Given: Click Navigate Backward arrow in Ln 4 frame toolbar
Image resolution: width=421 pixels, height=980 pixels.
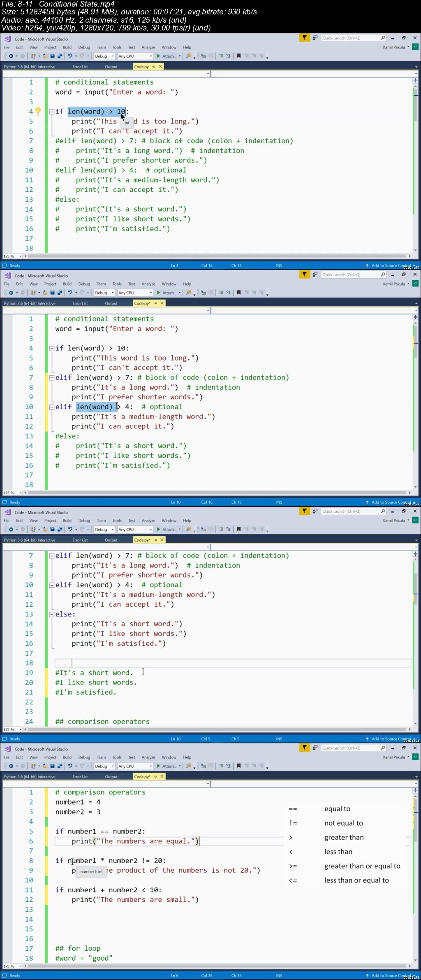Looking at the screenshot, I should [x=11, y=56].
